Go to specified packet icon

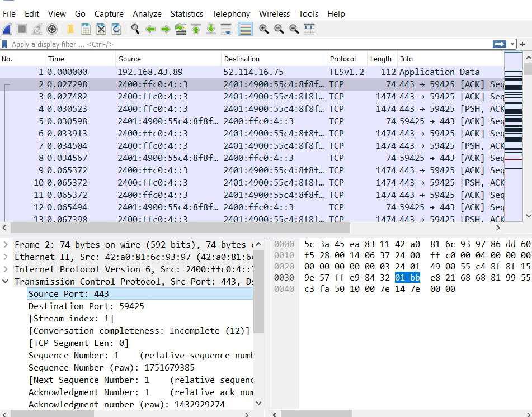(181, 30)
